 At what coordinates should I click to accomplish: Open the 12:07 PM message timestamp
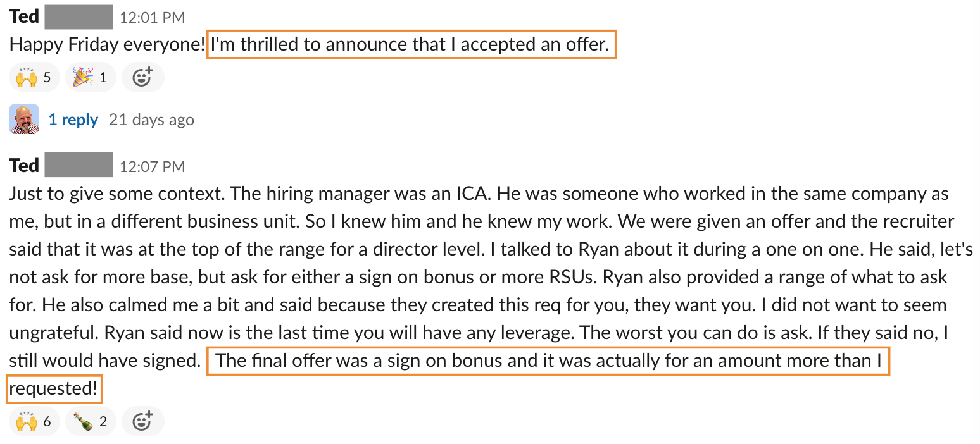click(152, 167)
